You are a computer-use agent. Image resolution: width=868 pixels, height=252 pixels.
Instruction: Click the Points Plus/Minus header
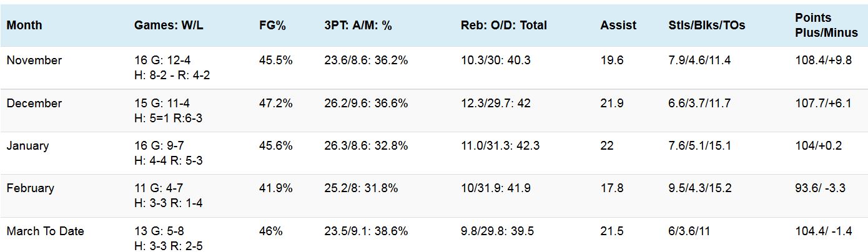(x=826, y=26)
